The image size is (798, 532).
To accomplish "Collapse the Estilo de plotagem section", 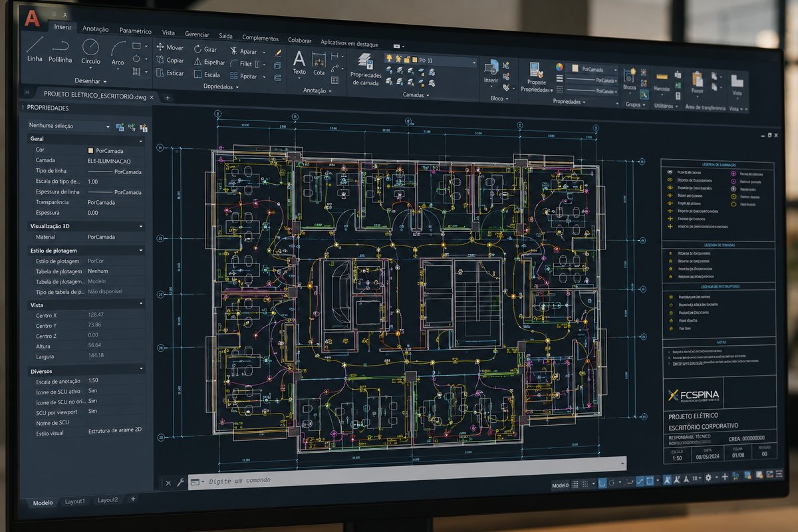I will [140, 251].
